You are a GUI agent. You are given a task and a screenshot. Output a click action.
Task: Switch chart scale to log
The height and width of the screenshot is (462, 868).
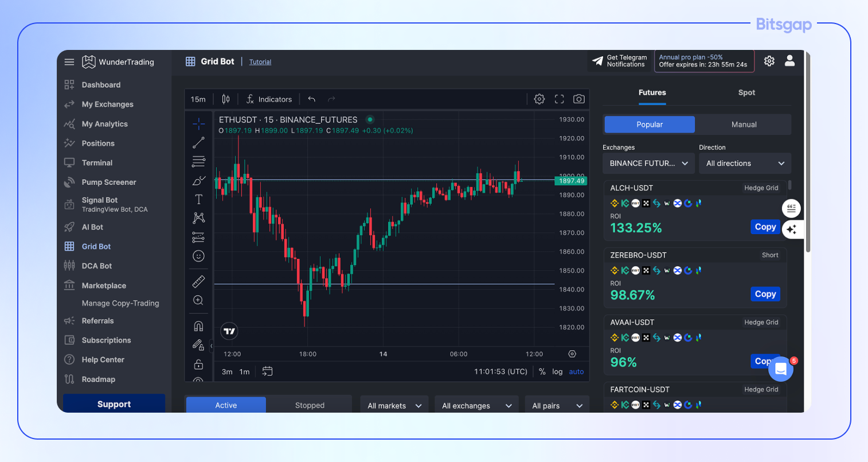click(x=557, y=371)
